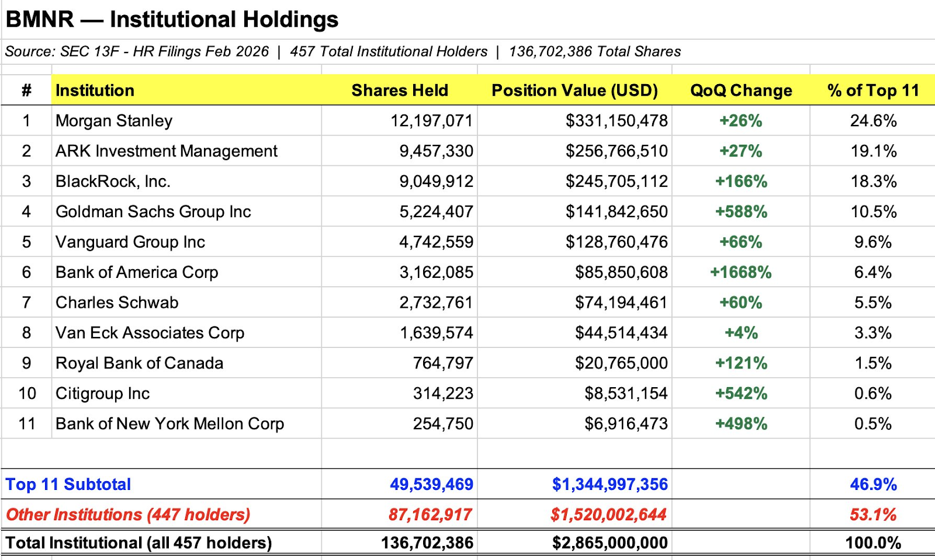The image size is (935, 560).
Task: Select row number 11 cell
Action: [x=27, y=424]
